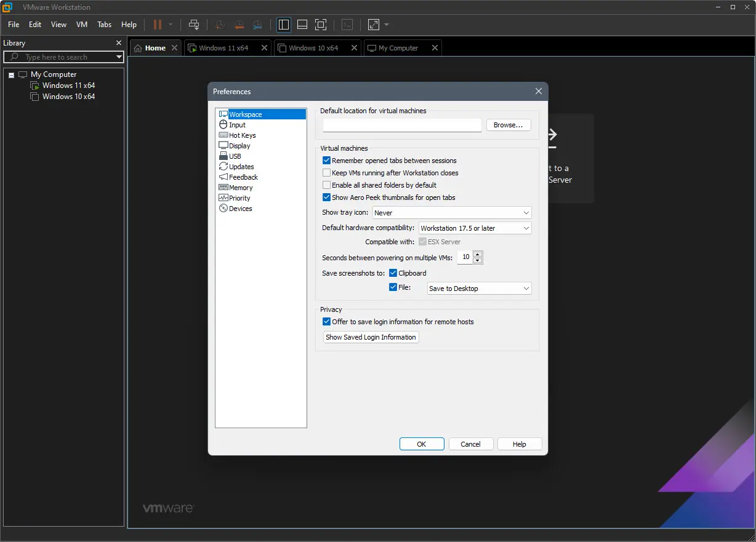Open the Hot Keys settings page
This screenshot has width=756, height=542.
click(x=241, y=135)
